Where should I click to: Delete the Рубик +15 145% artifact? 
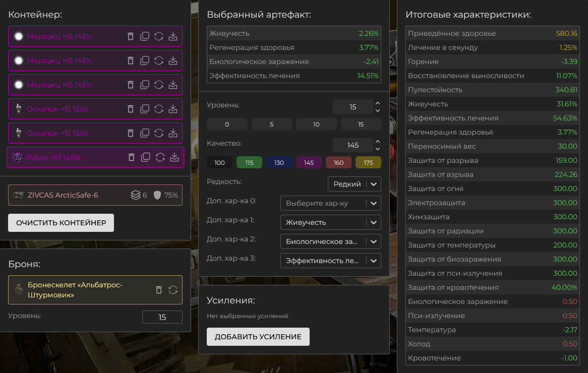point(132,157)
